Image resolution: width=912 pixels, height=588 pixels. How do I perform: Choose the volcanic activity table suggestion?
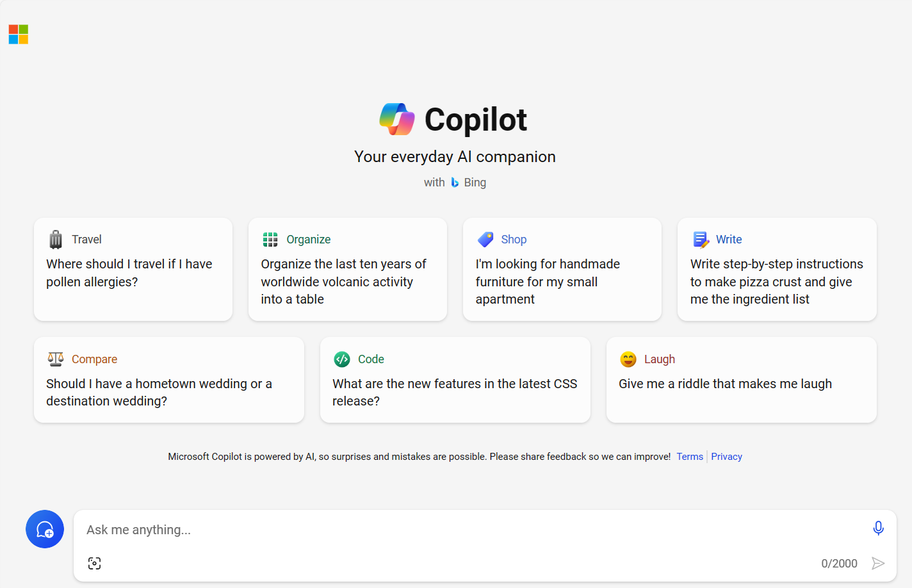click(x=348, y=269)
